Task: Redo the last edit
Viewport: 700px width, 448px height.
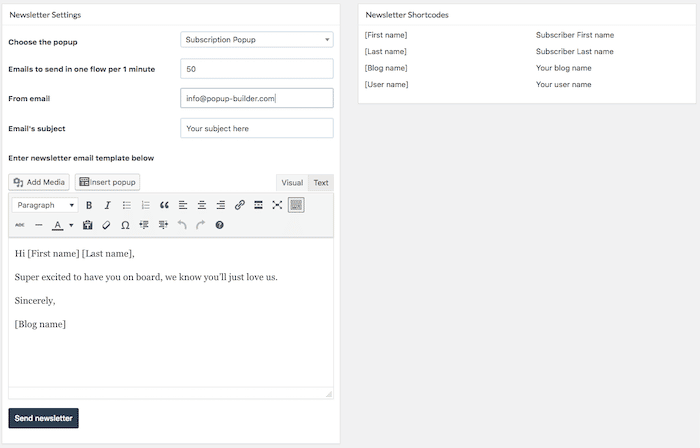Action: coord(200,225)
